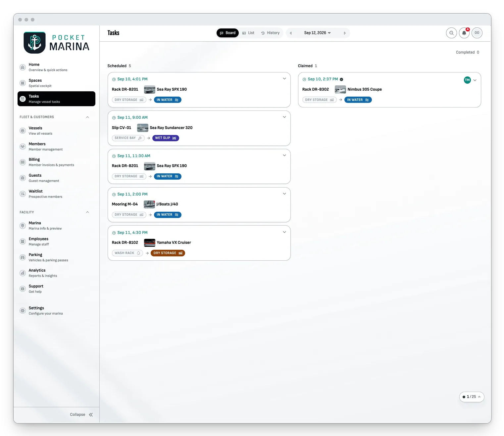Expand the Mooring M-04 task card

click(284, 194)
